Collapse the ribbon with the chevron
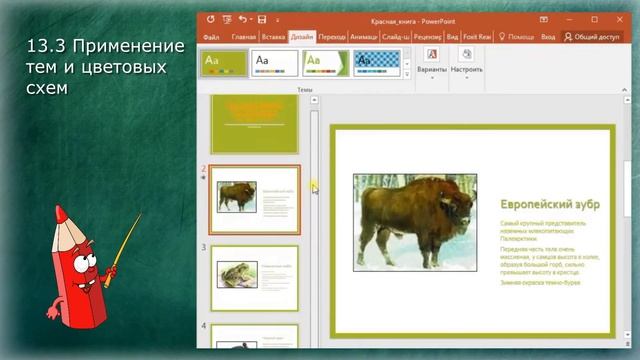640x360 pixels. [624, 90]
